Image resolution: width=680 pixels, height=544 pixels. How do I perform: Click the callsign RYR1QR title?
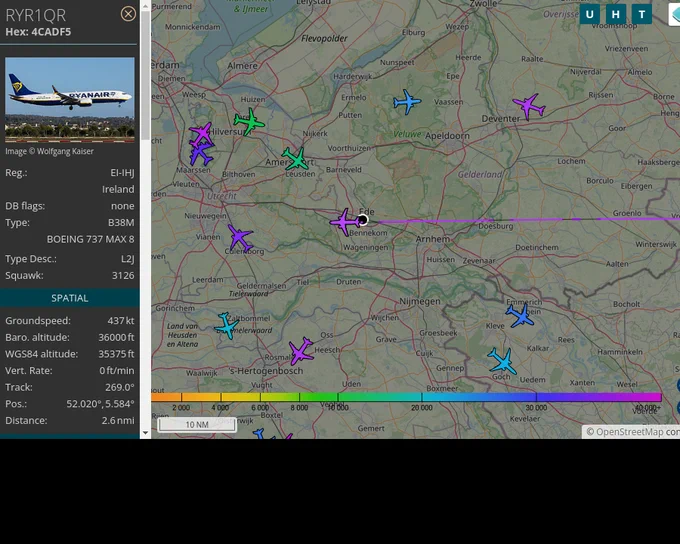click(x=36, y=15)
